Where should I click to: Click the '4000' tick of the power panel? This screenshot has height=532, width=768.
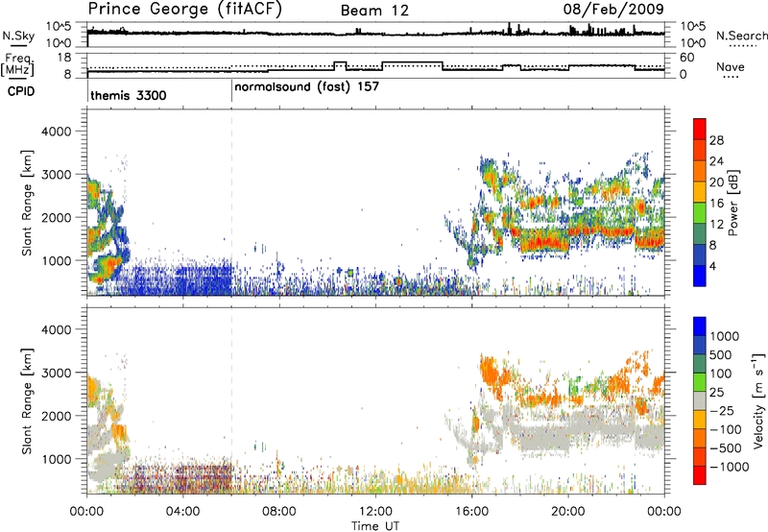point(56,132)
